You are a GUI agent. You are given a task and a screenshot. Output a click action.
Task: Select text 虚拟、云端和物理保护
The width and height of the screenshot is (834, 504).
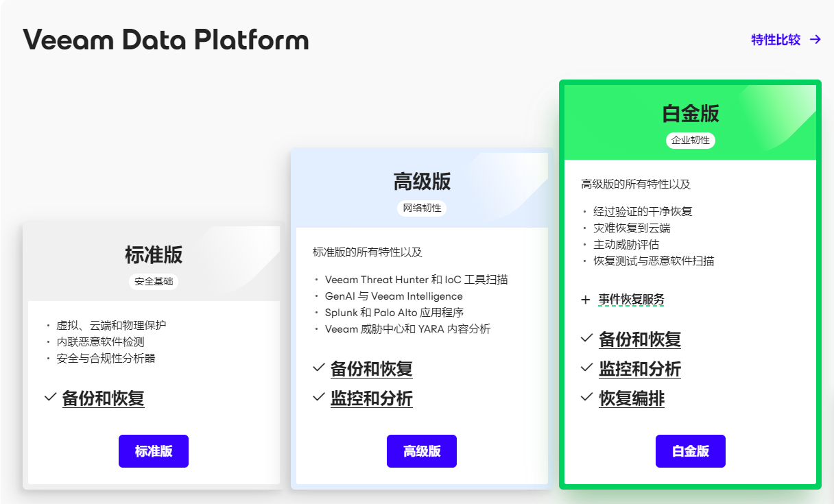tap(111, 326)
